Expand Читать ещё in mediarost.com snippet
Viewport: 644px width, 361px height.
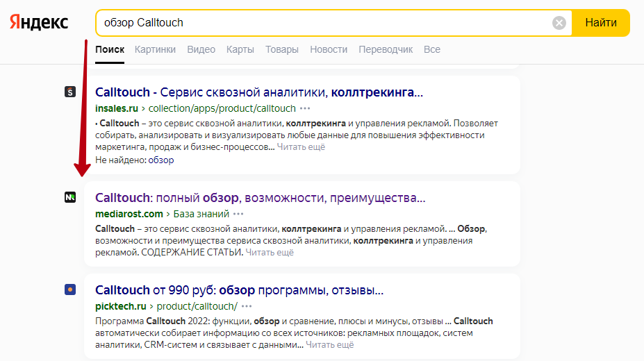[x=270, y=252]
